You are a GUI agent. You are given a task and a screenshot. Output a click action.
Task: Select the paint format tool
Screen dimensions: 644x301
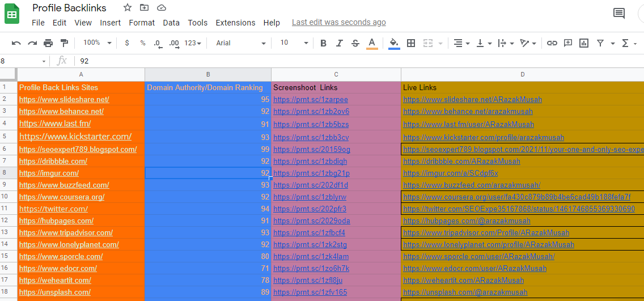[64, 43]
